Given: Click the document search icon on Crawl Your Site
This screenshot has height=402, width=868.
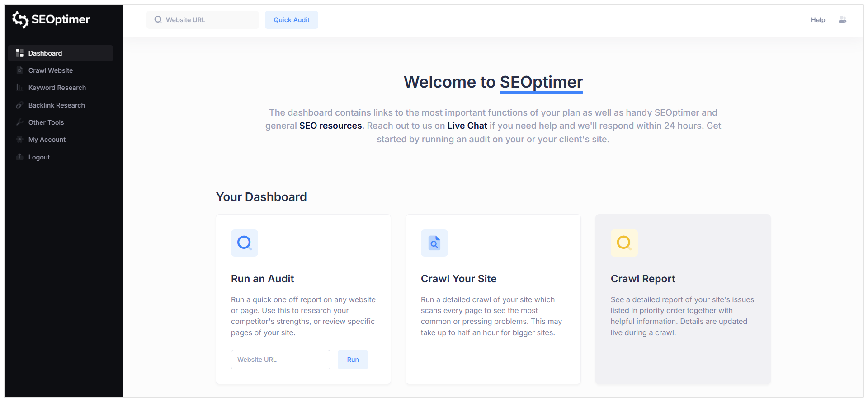Looking at the screenshot, I should tap(434, 243).
